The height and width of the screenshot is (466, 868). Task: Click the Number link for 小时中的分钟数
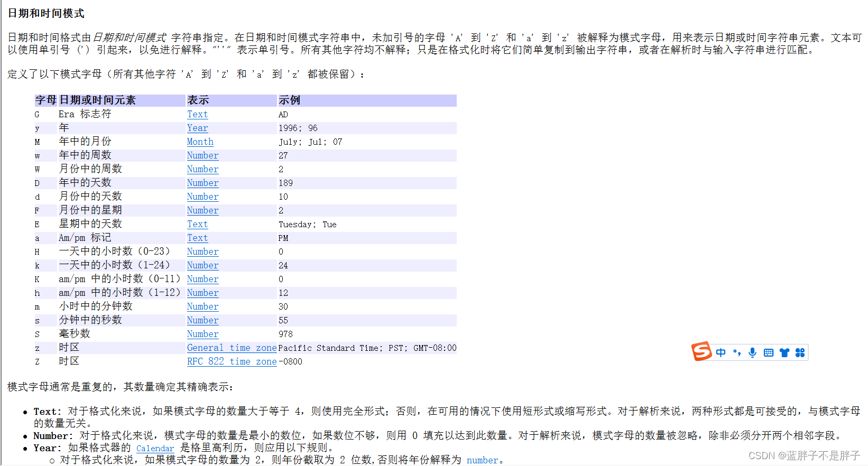click(202, 306)
